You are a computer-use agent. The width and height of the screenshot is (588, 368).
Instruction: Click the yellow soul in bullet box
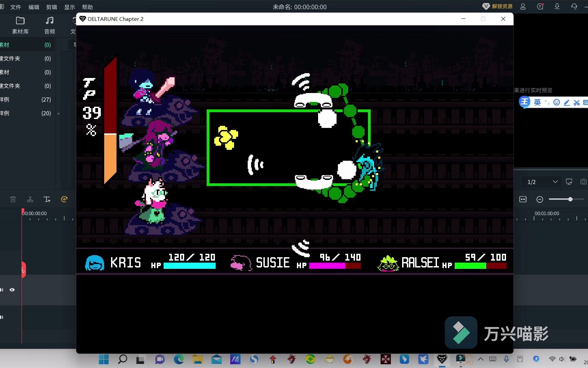pyautogui.click(x=225, y=137)
